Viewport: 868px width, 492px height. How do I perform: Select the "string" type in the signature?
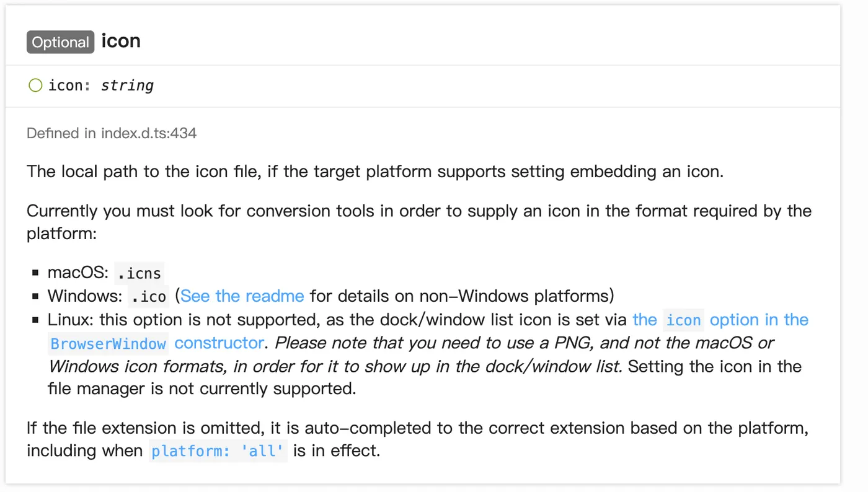[127, 85]
